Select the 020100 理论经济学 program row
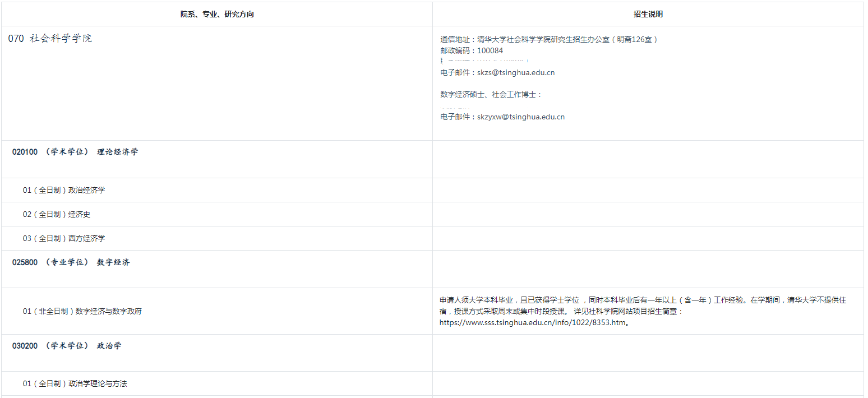Viewport: 868px width, 398px height. click(x=75, y=152)
